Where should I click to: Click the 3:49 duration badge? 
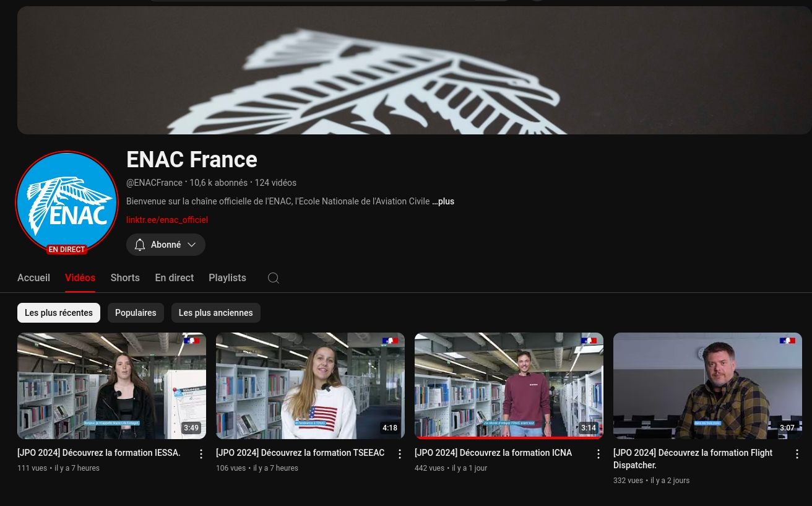(191, 428)
